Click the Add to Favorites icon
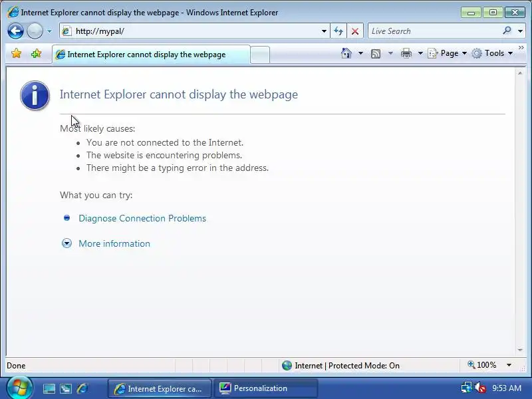This screenshot has width=532, height=399. pyautogui.click(x=36, y=53)
